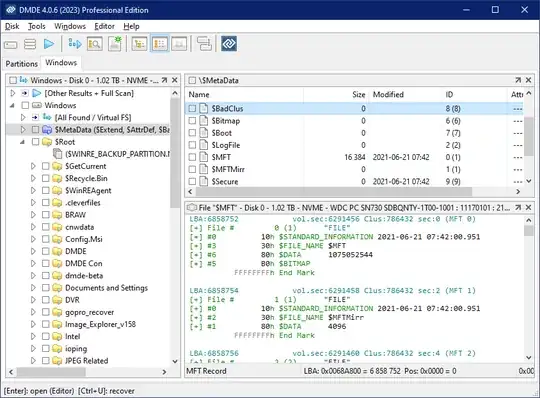Click the blue play scan toolbar button
The height and width of the screenshot is (398, 540).
click(x=49, y=44)
